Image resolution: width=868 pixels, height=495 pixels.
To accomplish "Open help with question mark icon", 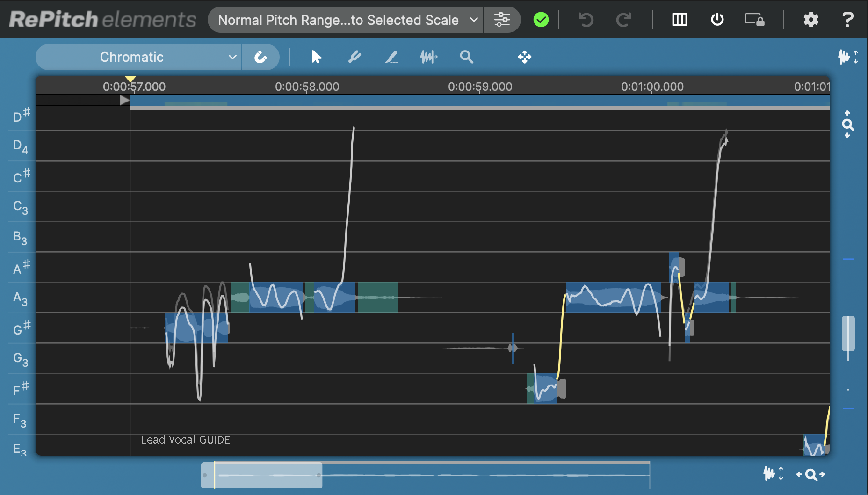I will (x=847, y=20).
